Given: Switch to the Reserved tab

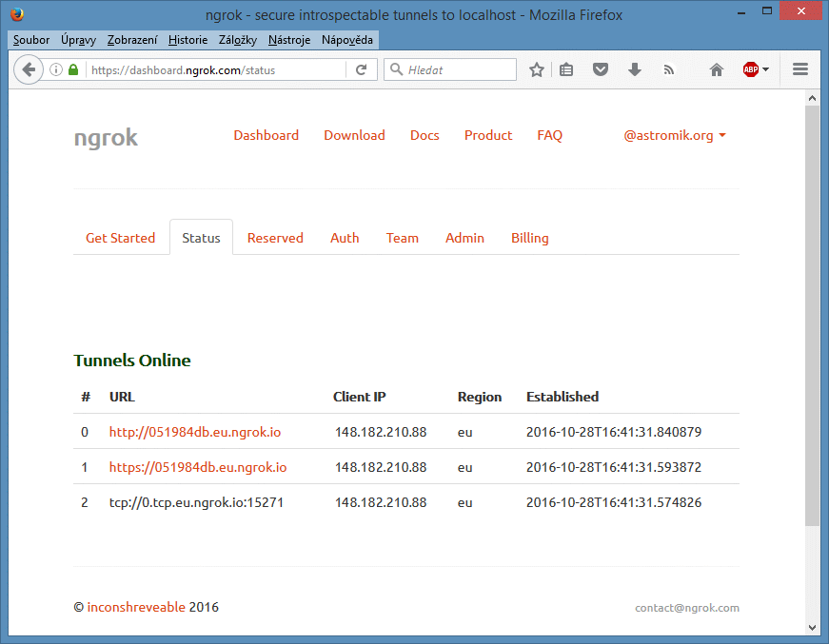Looking at the screenshot, I should 275,238.
